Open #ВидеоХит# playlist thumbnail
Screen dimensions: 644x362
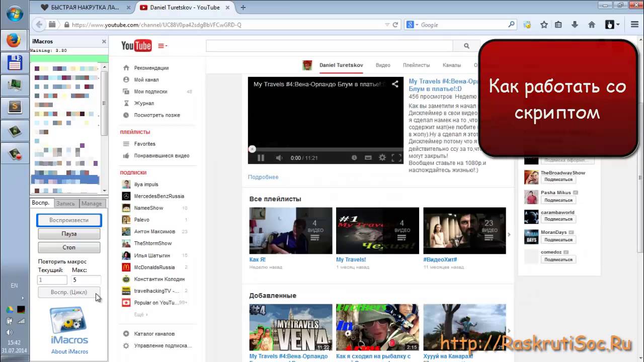click(x=464, y=231)
